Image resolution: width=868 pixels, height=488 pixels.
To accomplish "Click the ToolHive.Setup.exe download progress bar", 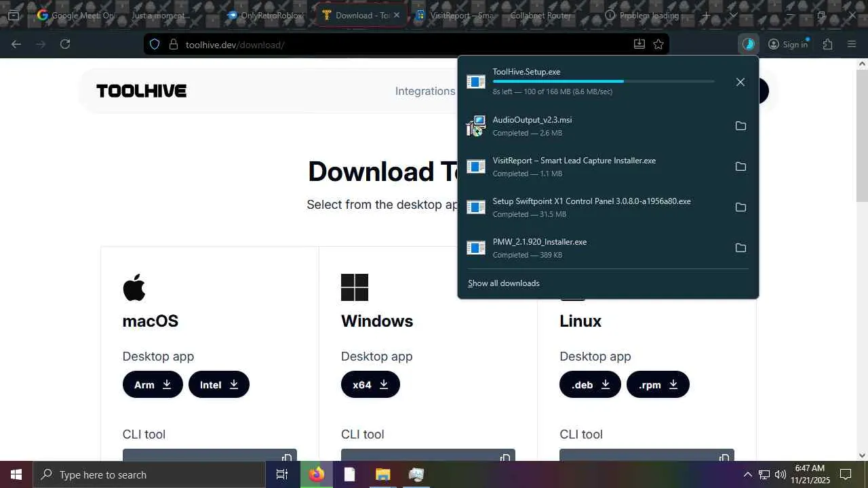I will click(x=604, y=81).
